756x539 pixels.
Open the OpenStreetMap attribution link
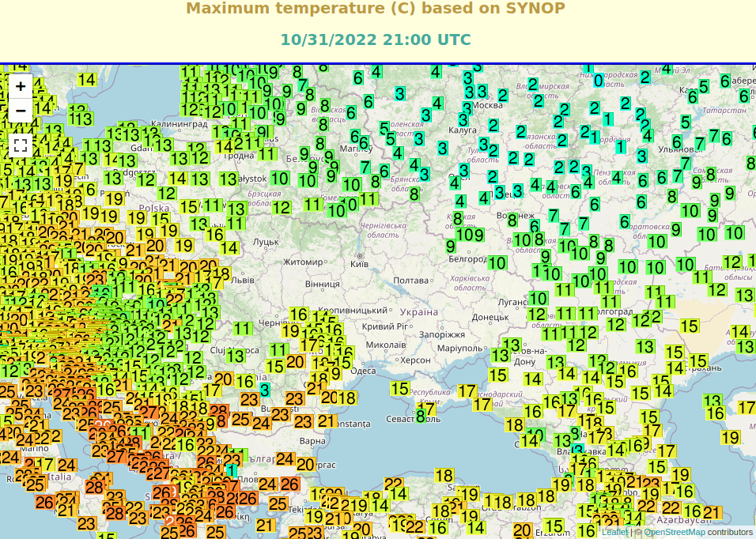[x=674, y=532]
